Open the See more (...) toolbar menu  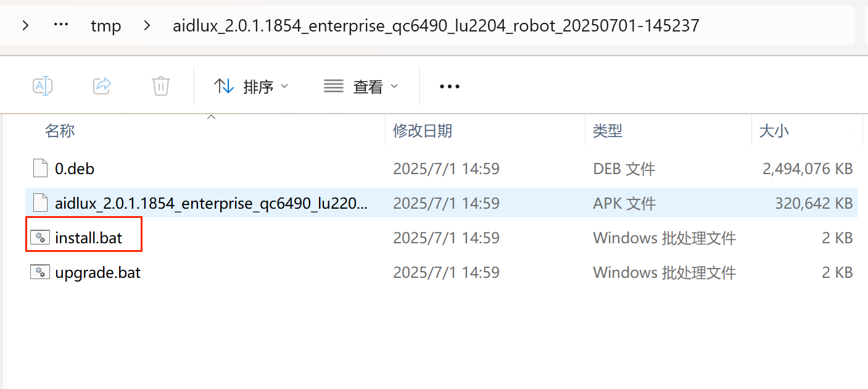click(449, 86)
